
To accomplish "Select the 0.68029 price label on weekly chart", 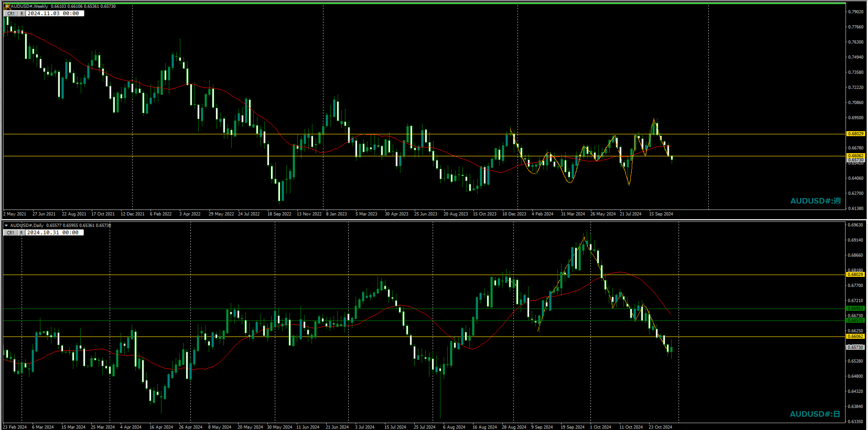I will [x=855, y=134].
